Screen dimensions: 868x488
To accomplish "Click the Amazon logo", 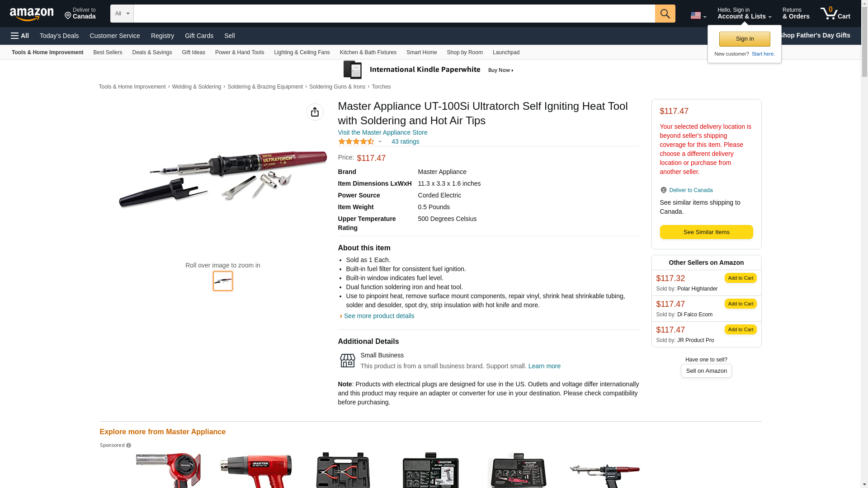I will [32, 14].
